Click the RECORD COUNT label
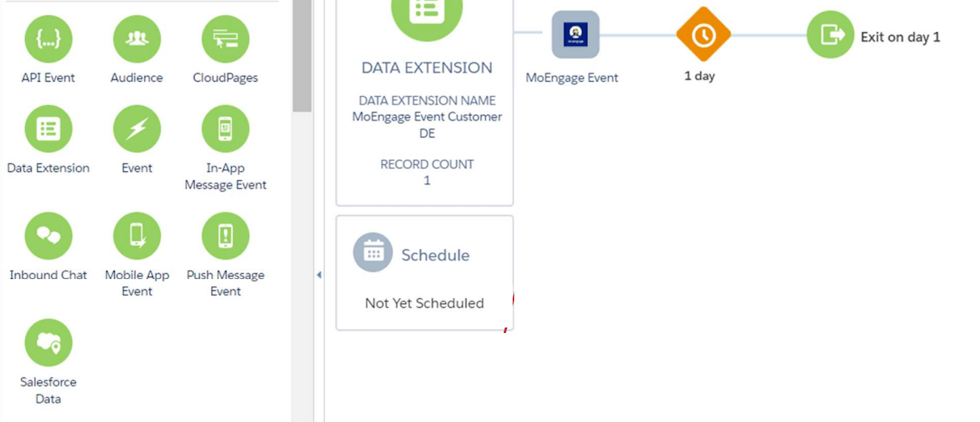The height and width of the screenshot is (422, 980). point(427,164)
